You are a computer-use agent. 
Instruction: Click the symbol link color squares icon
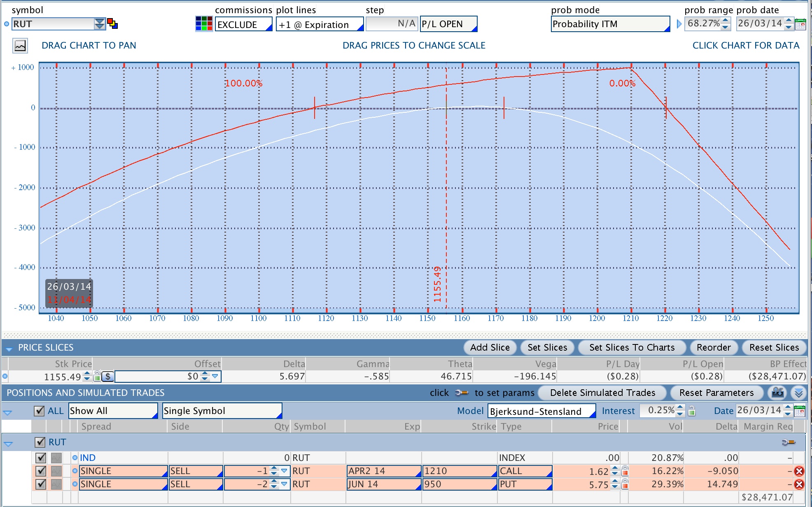tap(112, 23)
